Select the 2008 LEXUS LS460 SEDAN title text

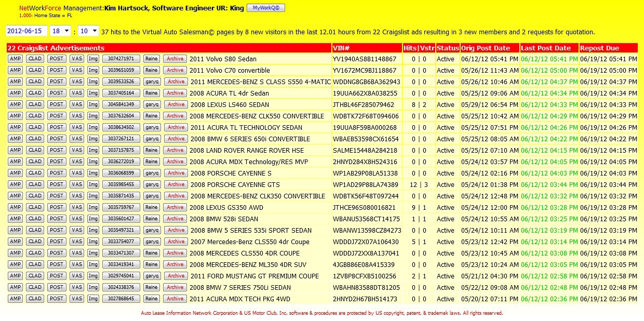[x=229, y=105]
